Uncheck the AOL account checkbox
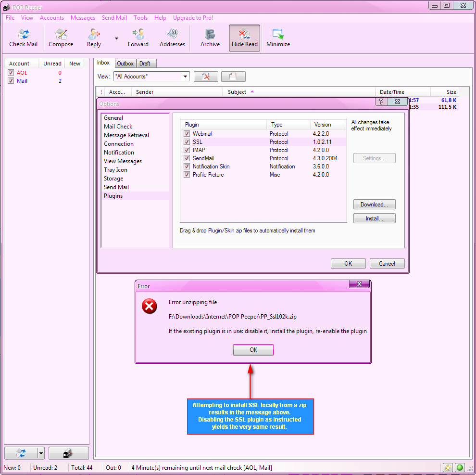The image size is (476, 475). tap(11, 72)
